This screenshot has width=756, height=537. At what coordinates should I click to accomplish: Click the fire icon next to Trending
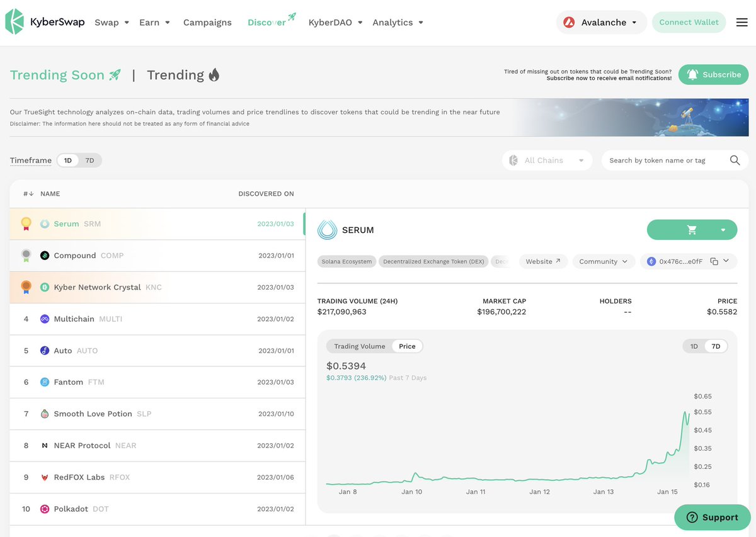214,75
